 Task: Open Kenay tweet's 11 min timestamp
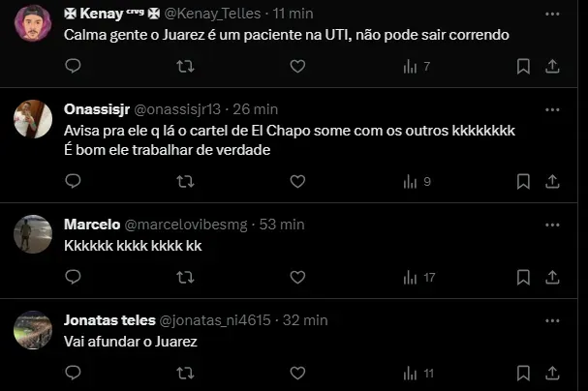pos(289,15)
